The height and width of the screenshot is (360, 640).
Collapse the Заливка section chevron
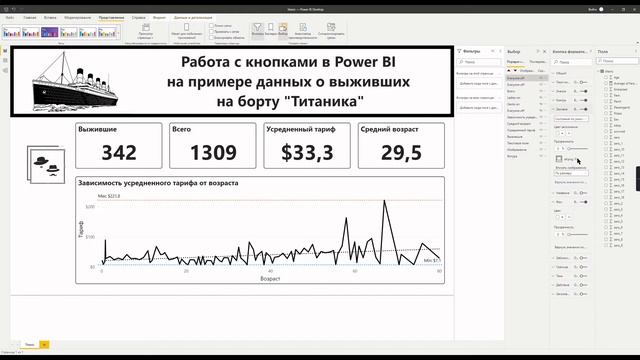point(554,109)
